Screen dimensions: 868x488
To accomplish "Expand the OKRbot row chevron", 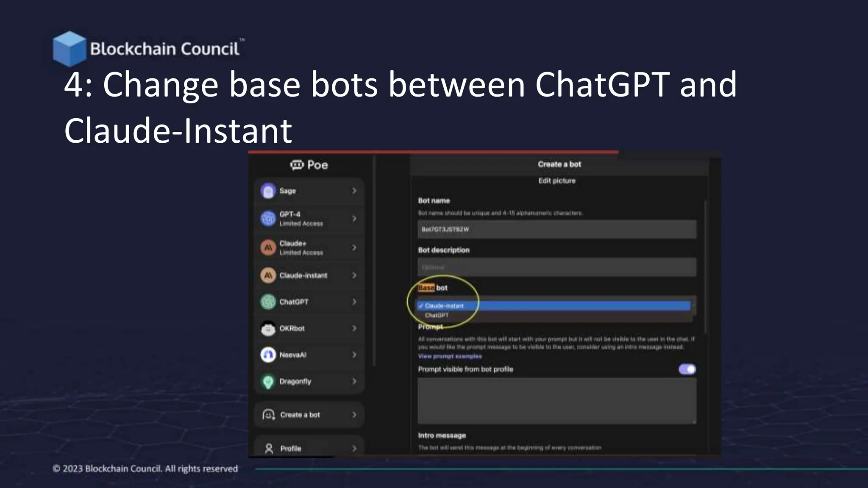I will (354, 328).
